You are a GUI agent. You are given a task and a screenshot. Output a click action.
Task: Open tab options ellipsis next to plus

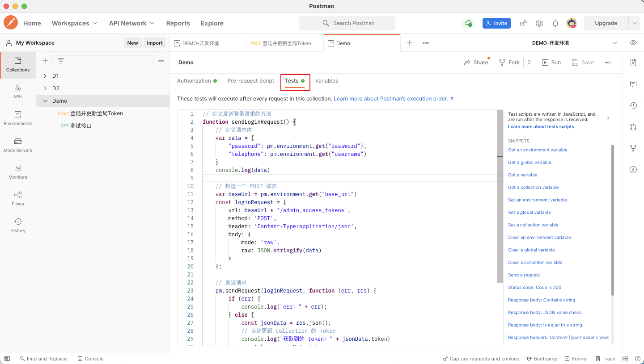pos(426,43)
